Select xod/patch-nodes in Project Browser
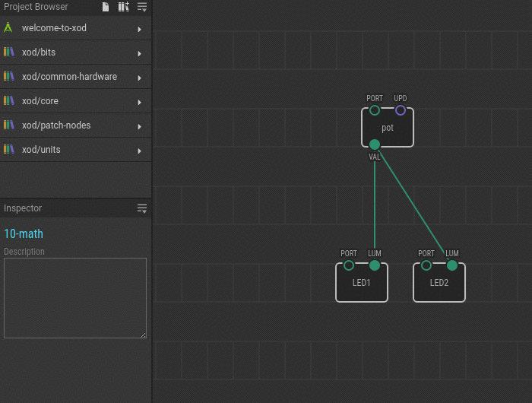 click(x=56, y=125)
